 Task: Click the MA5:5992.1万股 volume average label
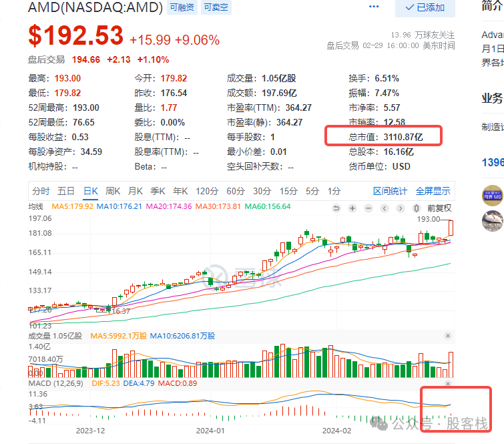pos(119,336)
